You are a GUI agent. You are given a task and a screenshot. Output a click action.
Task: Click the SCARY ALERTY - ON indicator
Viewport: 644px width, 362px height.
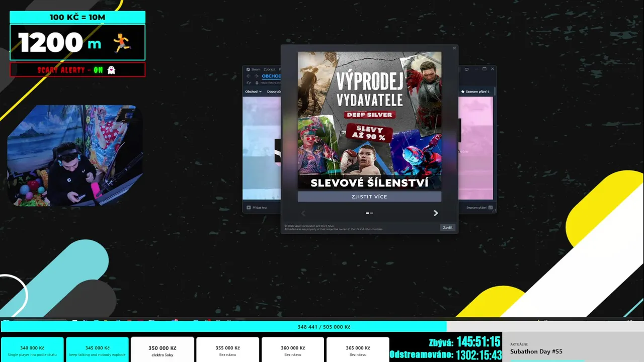[x=77, y=70]
